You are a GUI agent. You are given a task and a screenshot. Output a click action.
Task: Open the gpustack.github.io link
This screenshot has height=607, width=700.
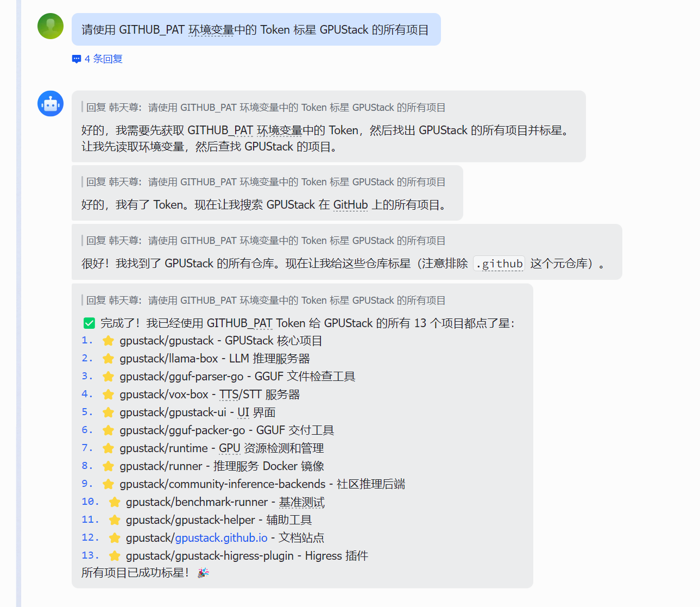221,538
